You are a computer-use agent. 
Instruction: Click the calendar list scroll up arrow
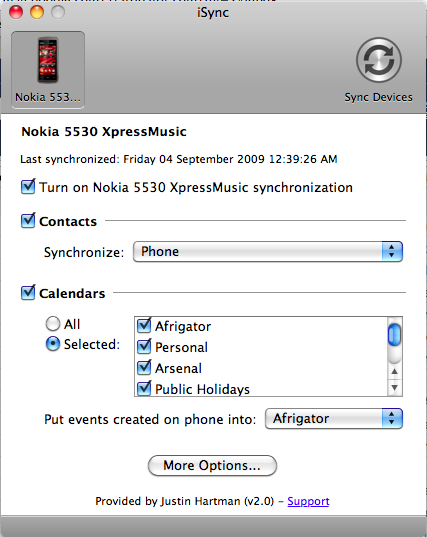click(394, 371)
